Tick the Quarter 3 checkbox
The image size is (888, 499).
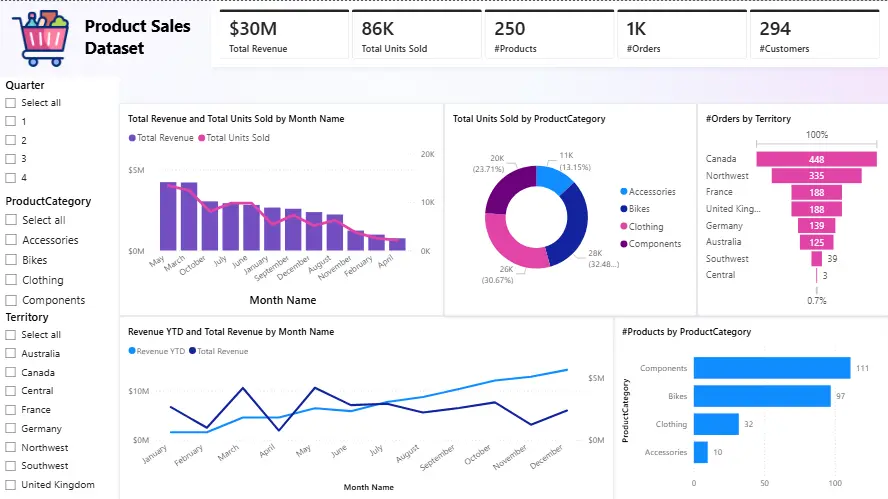point(10,159)
